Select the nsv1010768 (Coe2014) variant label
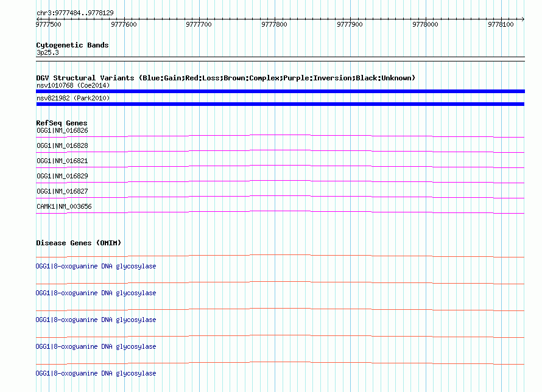The width and height of the screenshot is (542, 392). click(73, 85)
